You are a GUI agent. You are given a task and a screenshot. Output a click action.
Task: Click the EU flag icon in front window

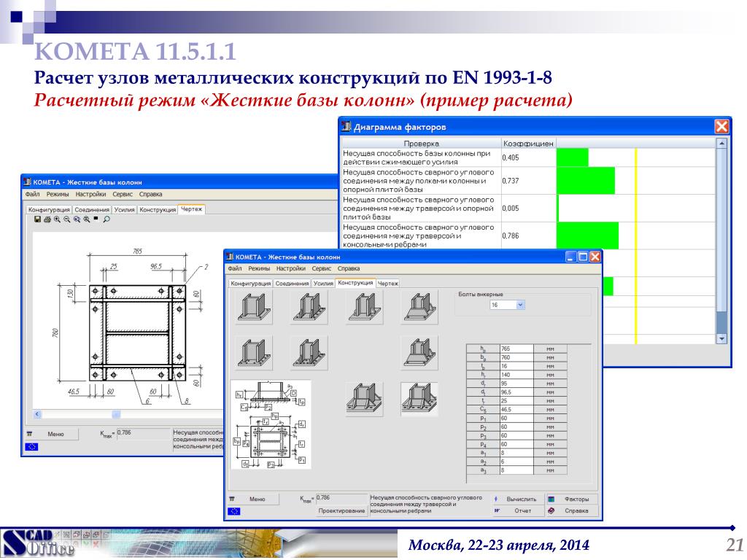point(234,511)
